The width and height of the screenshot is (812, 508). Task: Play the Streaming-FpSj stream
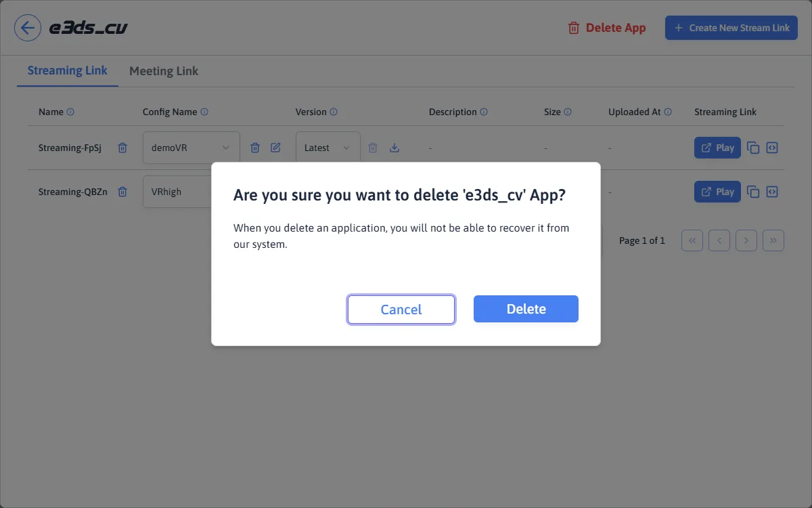pyautogui.click(x=717, y=148)
